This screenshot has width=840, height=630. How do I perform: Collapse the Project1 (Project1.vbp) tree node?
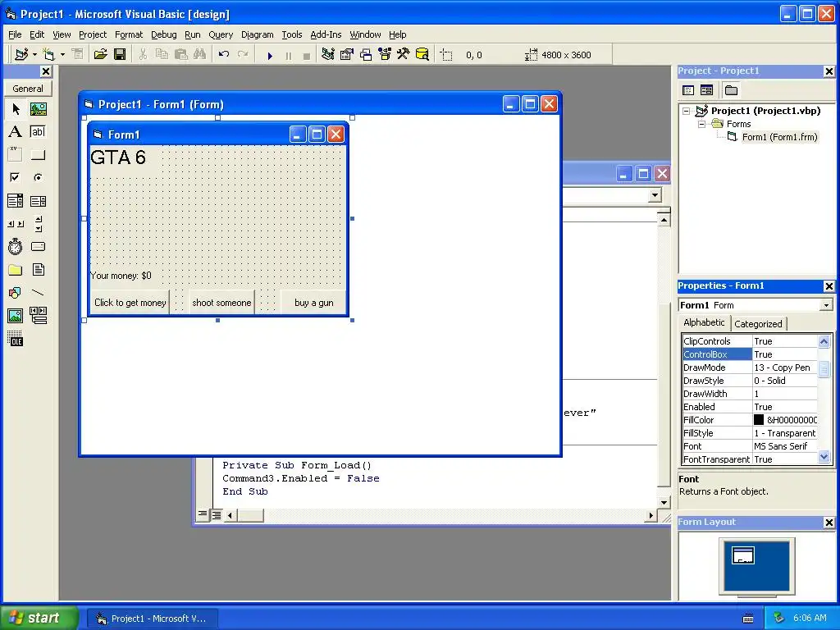(x=687, y=111)
